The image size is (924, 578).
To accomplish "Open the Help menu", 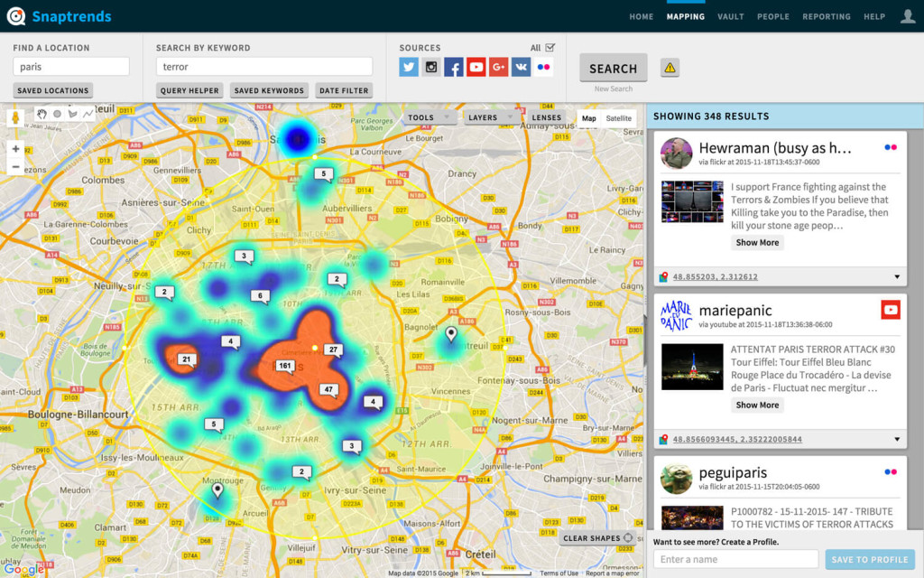I will [x=874, y=16].
